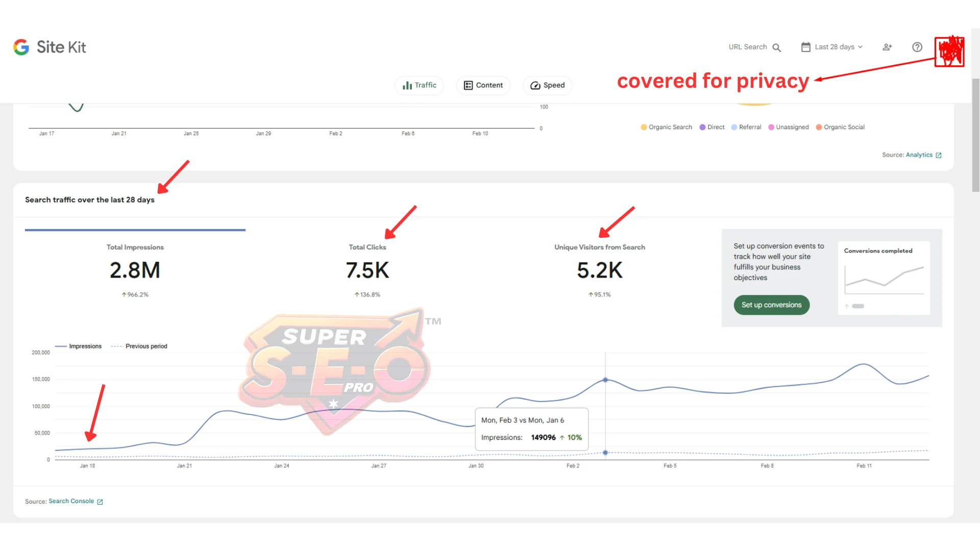Click the Organic Search legend color dot

tap(644, 128)
